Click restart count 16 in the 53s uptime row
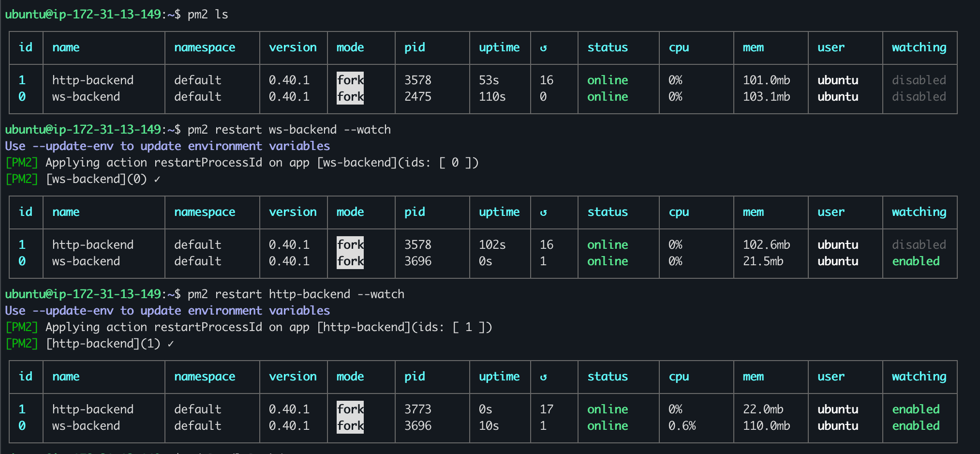This screenshot has width=980, height=454. pos(547,80)
